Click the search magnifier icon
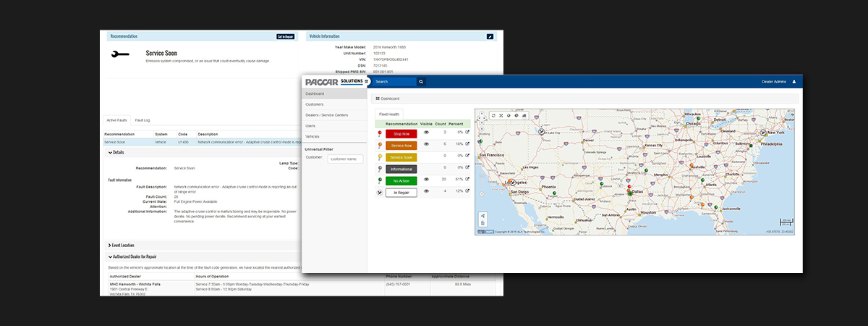The width and height of the screenshot is (868, 326). pos(421,82)
